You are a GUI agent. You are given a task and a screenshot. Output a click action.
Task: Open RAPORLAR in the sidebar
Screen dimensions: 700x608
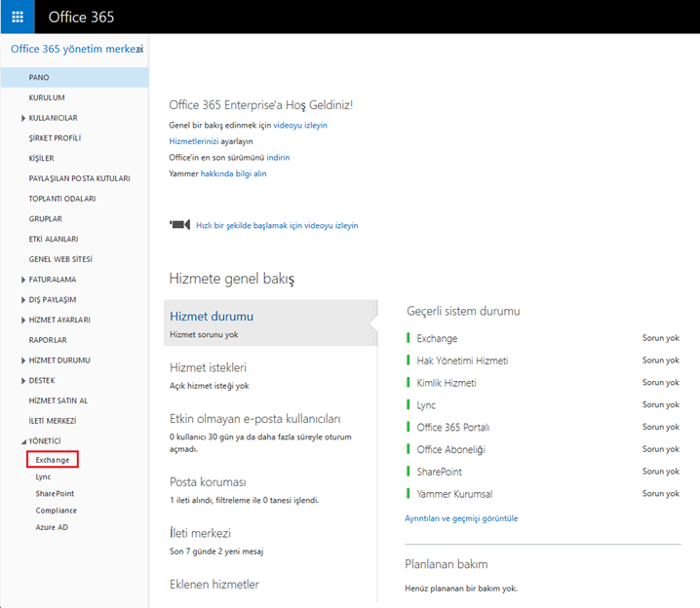coord(48,340)
